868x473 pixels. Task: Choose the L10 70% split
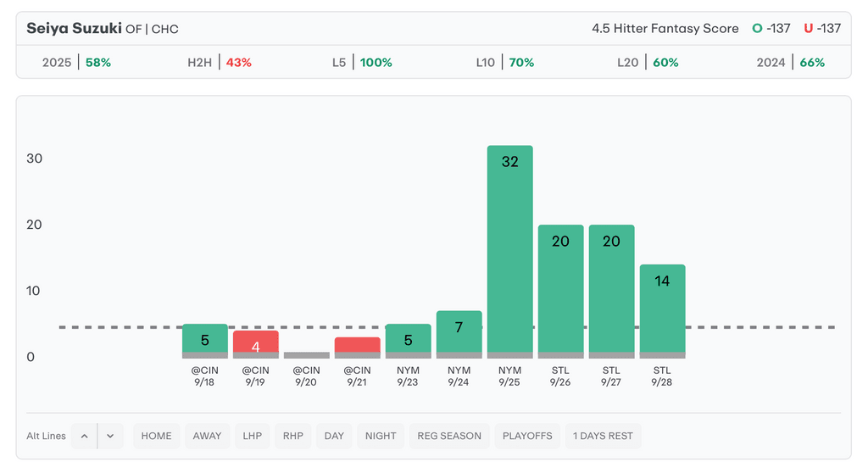tap(505, 62)
